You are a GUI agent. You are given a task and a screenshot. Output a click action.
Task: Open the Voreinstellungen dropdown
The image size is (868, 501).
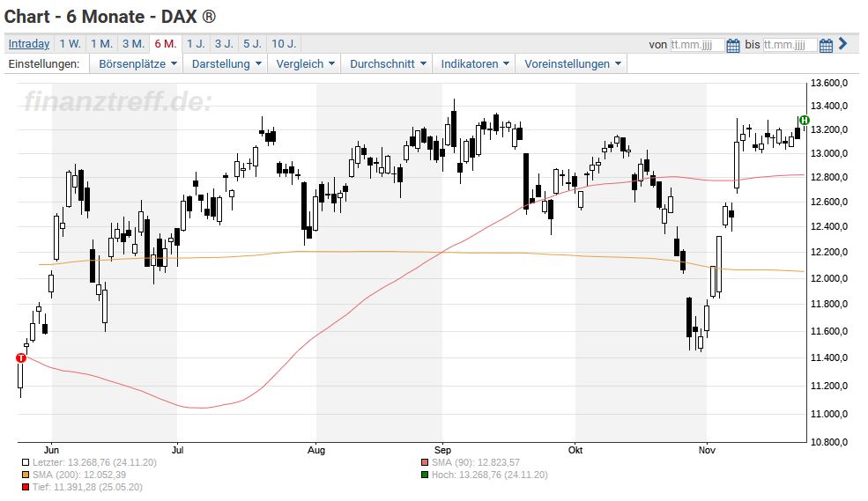[x=573, y=64]
